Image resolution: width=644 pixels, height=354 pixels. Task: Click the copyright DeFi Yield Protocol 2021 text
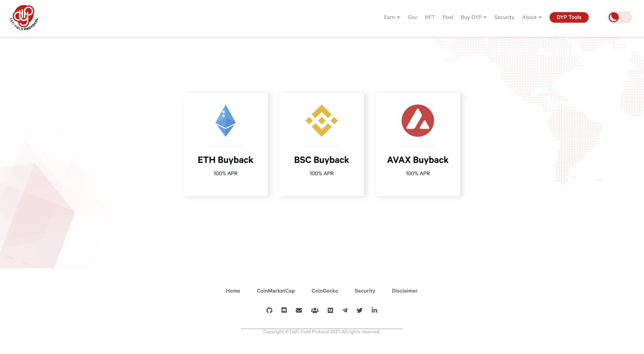click(x=322, y=331)
